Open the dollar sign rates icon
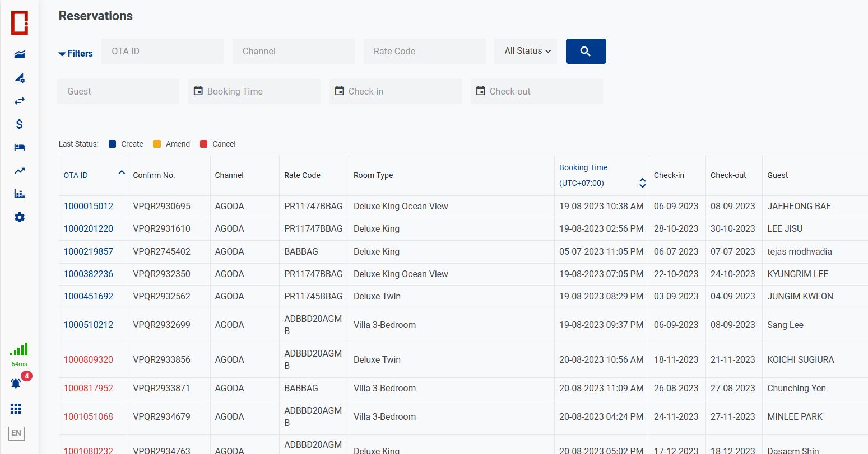The image size is (868, 454). coord(20,124)
